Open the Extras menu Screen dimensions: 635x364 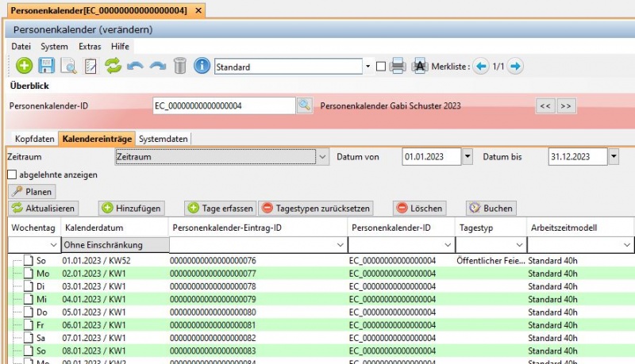pos(90,47)
